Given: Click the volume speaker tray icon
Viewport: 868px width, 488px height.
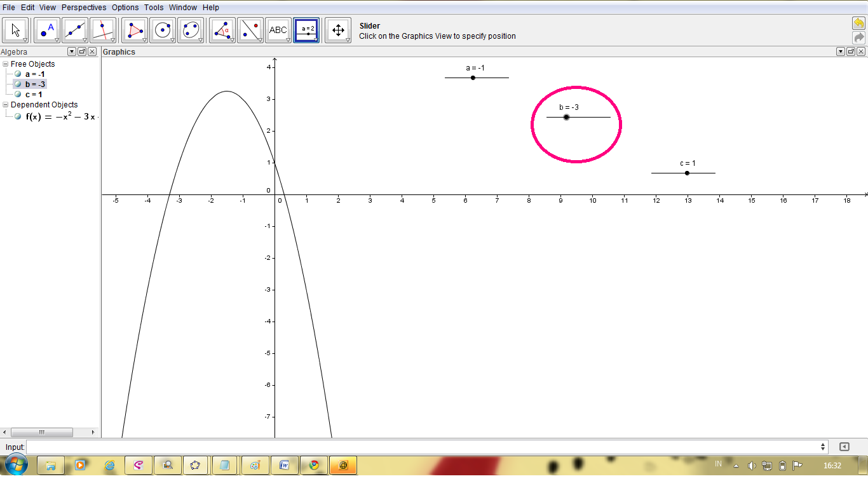Looking at the screenshot, I should (752, 466).
